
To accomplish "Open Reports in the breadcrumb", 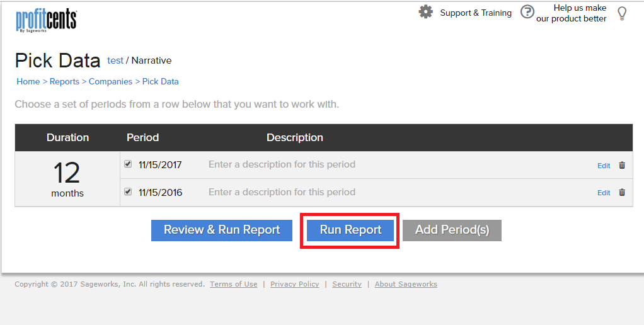I will point(64,81).
